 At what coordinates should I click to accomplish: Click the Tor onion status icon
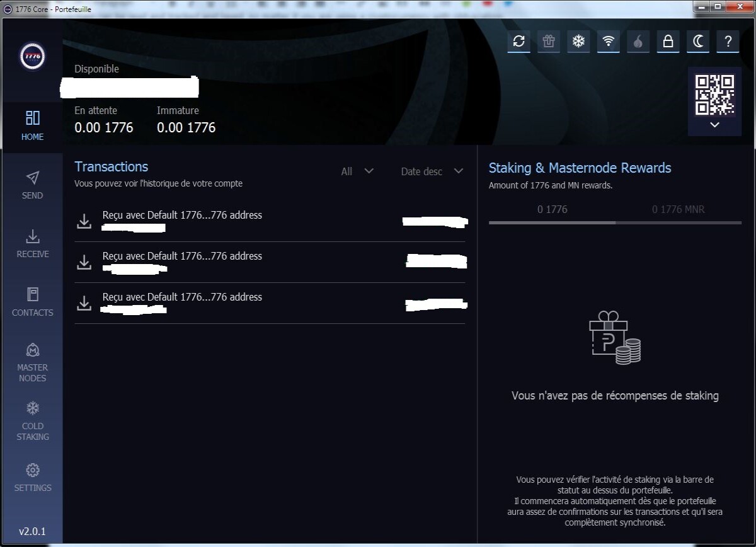[x=638, y=42]
